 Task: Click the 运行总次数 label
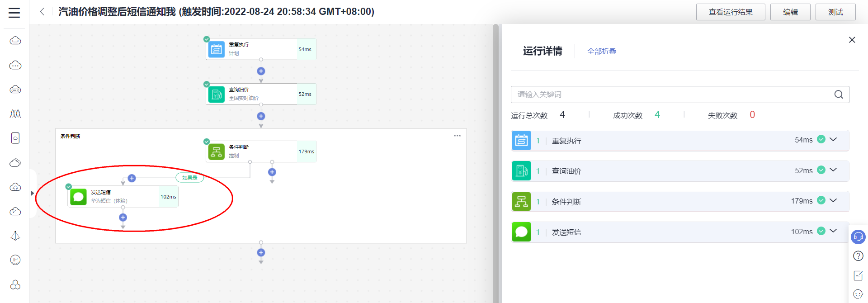(529, 116)
